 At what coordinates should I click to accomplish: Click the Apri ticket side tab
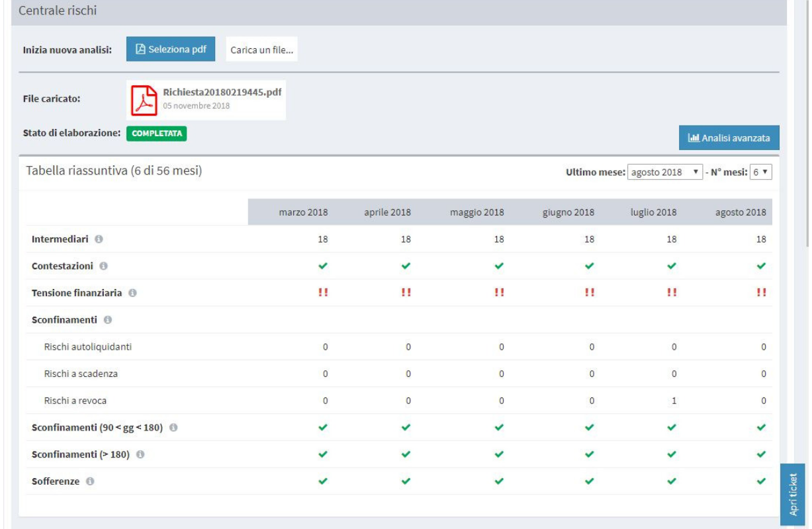793,494
